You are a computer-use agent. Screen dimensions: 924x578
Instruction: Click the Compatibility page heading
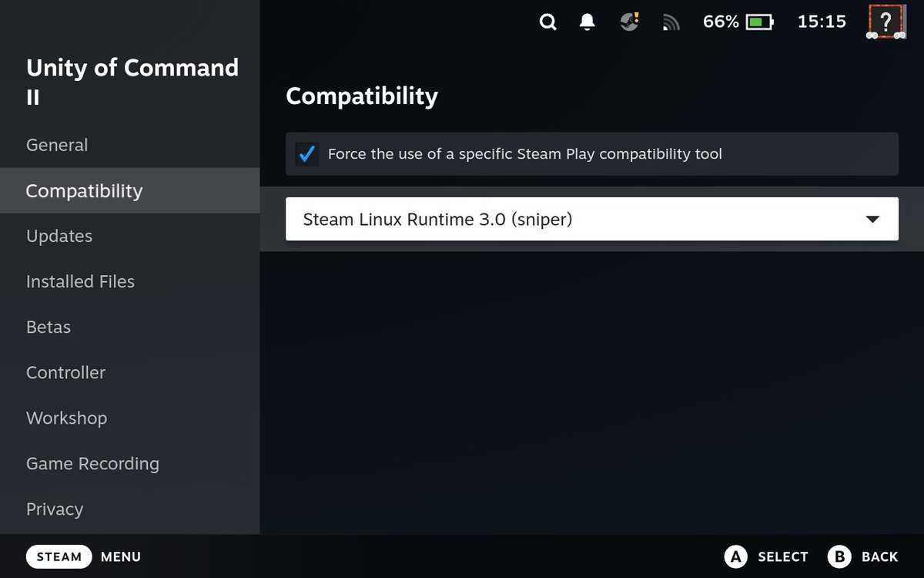pos(362,96)
